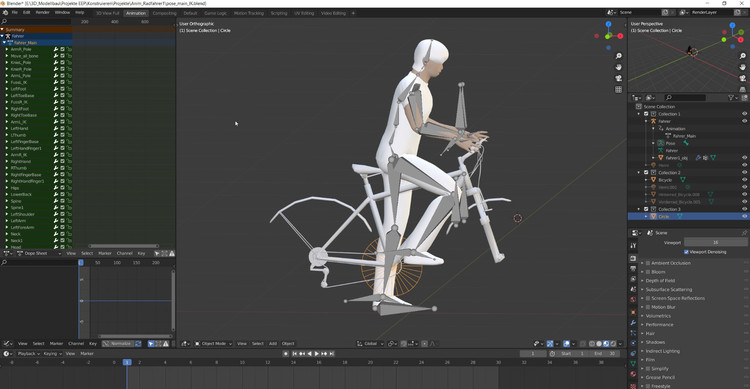Hide the Circle object with its eye icon
Screen dimensions: 750x389
[744, 216]
